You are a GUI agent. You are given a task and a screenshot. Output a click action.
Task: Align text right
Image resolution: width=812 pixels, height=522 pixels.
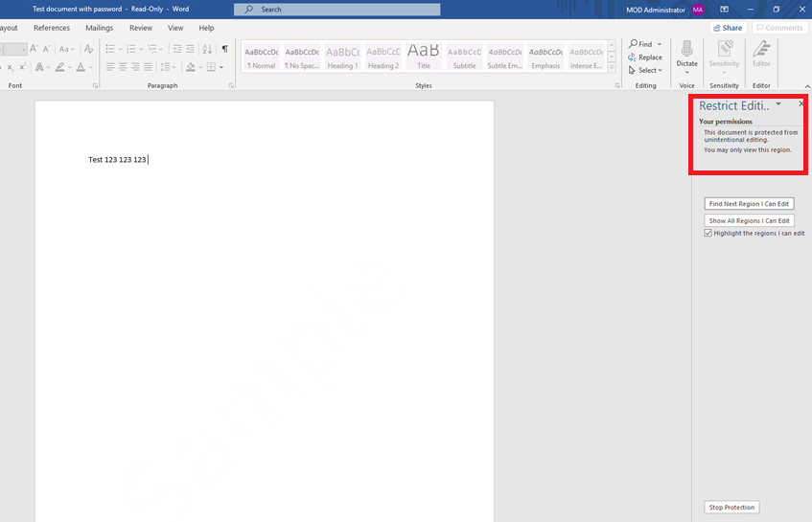[135, 67]
